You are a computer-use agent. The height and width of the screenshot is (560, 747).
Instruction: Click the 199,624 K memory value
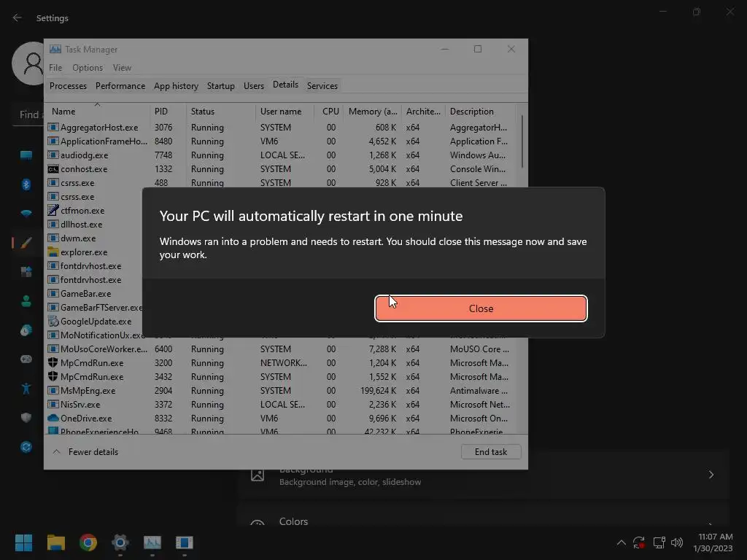pos(379,391)
